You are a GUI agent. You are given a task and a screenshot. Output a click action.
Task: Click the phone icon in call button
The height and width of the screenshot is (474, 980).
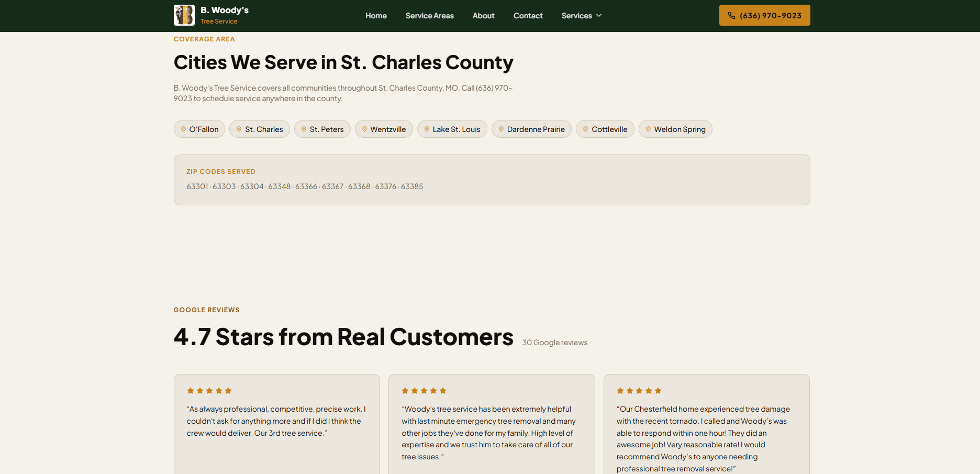(731, 16)
